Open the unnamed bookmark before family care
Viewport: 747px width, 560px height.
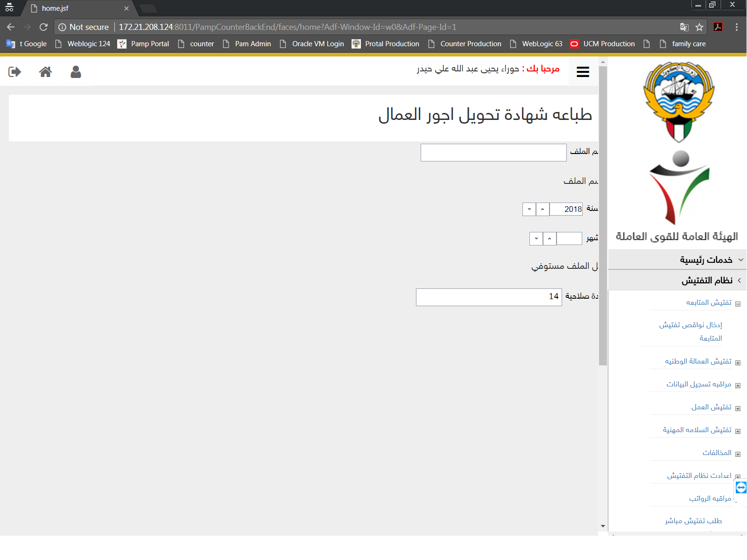pyautogui.click(x=647, y=44)
